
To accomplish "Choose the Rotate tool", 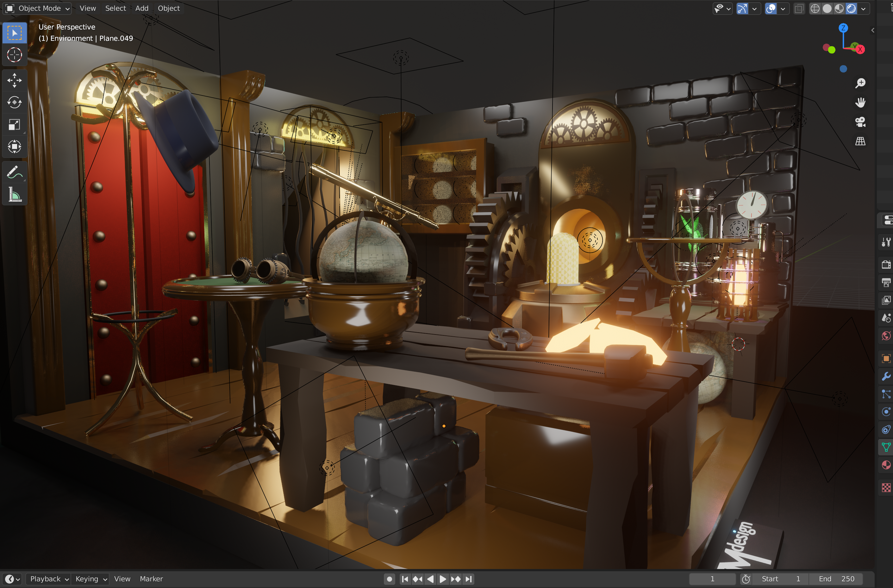I will click(15, 103).
